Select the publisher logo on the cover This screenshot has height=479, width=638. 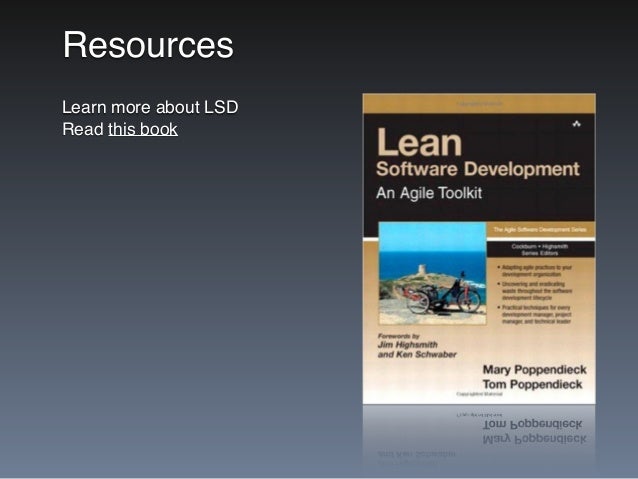577,124
